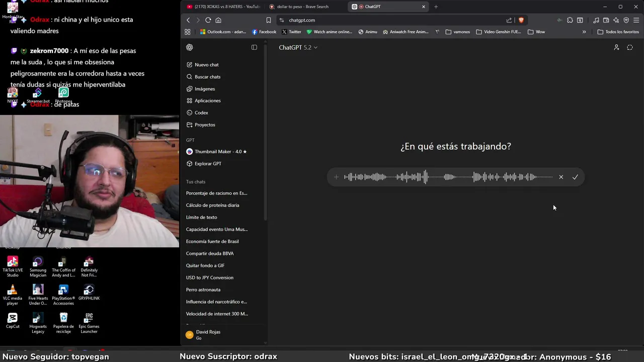This screenshot has width=644, height=362.
Task: Open the Brave Wallet icon
Action: coord(606,20)
